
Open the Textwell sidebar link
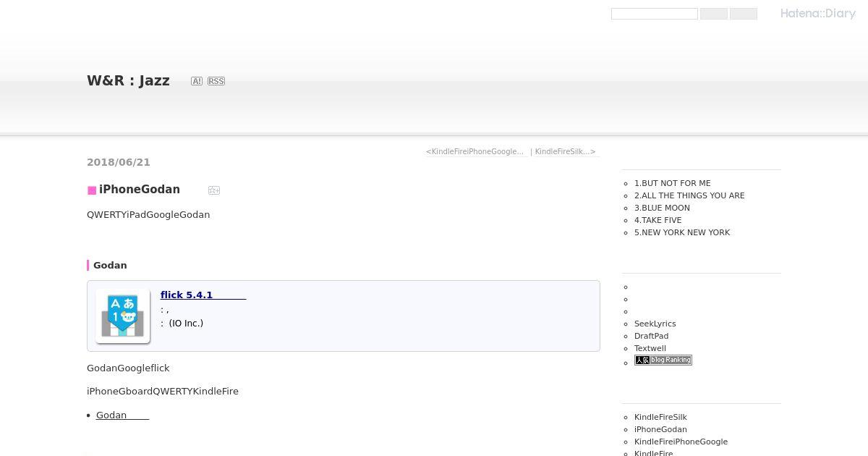tap(650, 348)
